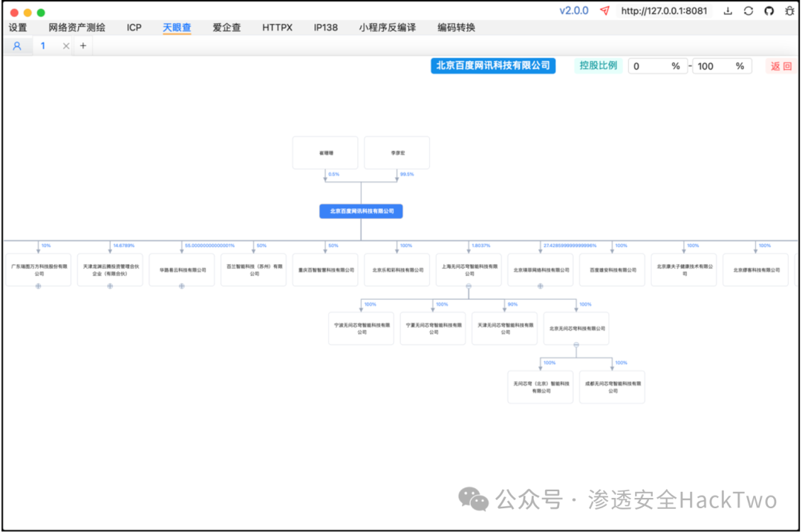Click the 99.5% share label under 李彦宏
This screenshot has width=802, height=532.
pos(407,174)
